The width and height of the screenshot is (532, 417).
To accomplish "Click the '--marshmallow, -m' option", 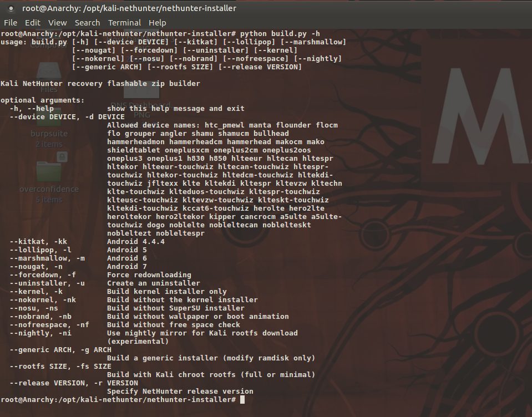I will (47, 258).
